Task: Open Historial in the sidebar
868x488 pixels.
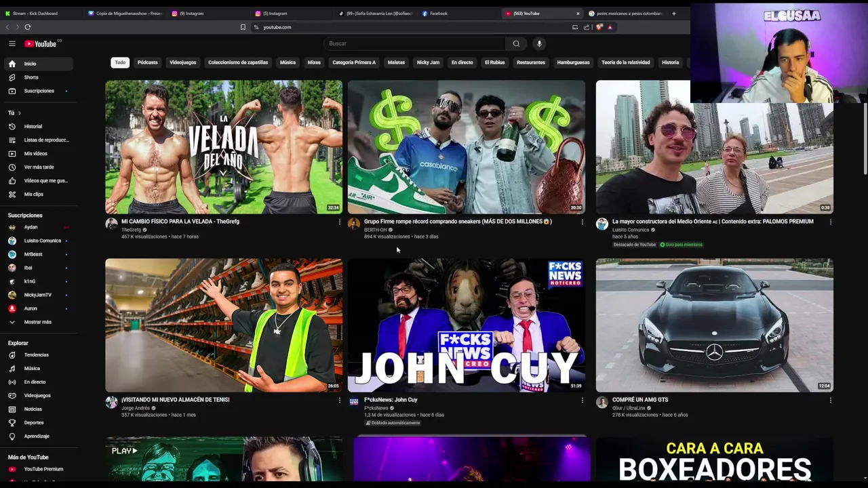Action: (37, 126)
